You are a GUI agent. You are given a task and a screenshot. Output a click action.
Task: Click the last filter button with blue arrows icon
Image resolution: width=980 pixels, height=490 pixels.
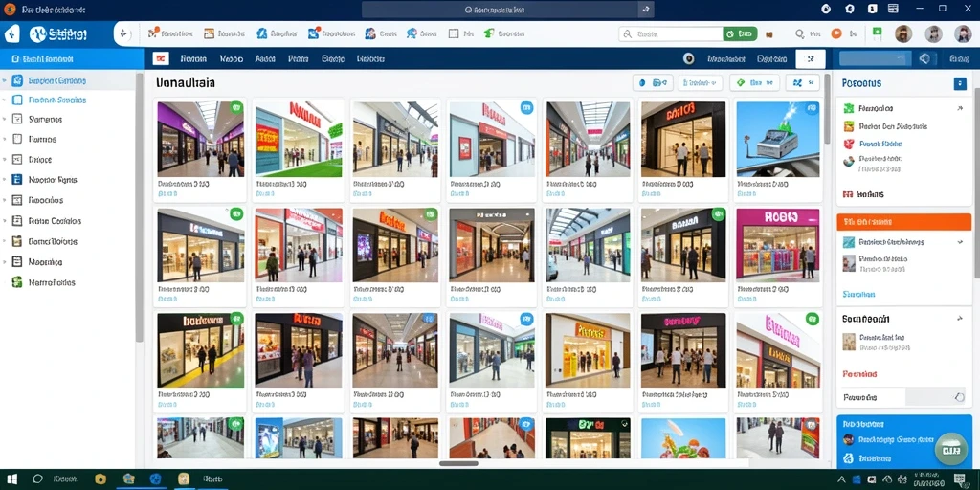[x=802, y=82]
